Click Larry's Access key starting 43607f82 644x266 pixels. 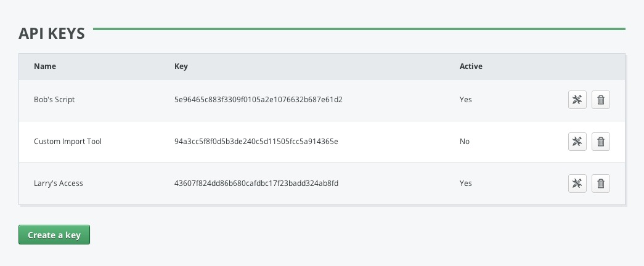(x=257, y=183)
